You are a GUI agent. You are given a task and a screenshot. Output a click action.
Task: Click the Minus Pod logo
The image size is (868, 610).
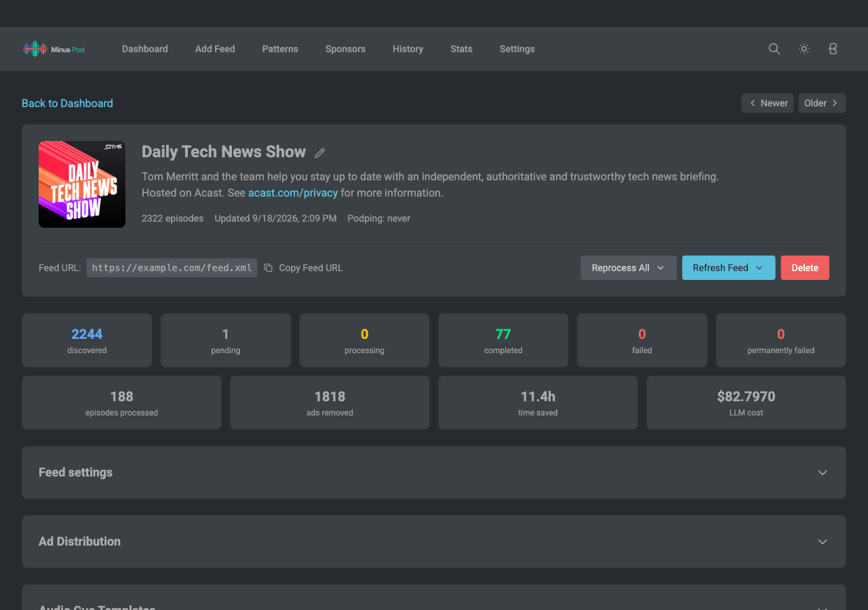[54, 49]
